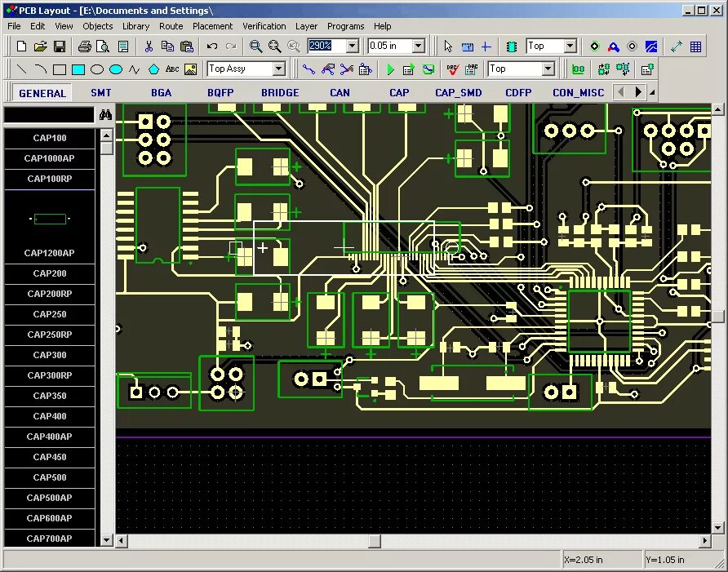Expand the routing layer Top dropdown
This screenshot has width=728, height=572.
[x=548, y=69]
